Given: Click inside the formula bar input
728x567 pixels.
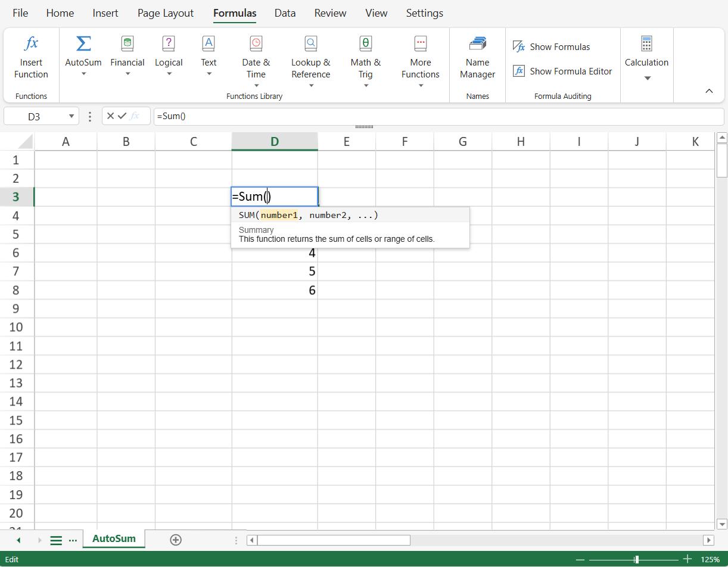Looking at the screenshot, I should pyautogui.click(x=438, y=117).
